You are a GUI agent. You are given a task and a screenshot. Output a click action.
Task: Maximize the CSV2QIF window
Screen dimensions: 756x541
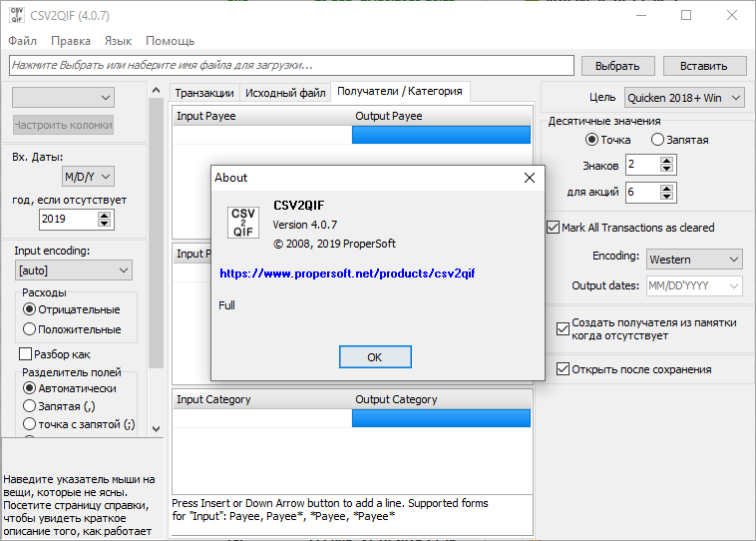point(686,15)
